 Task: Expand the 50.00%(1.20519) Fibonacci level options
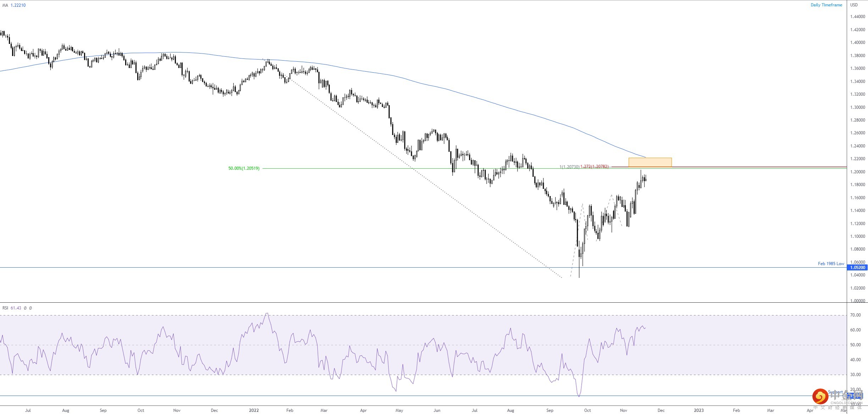coord(243,168)
